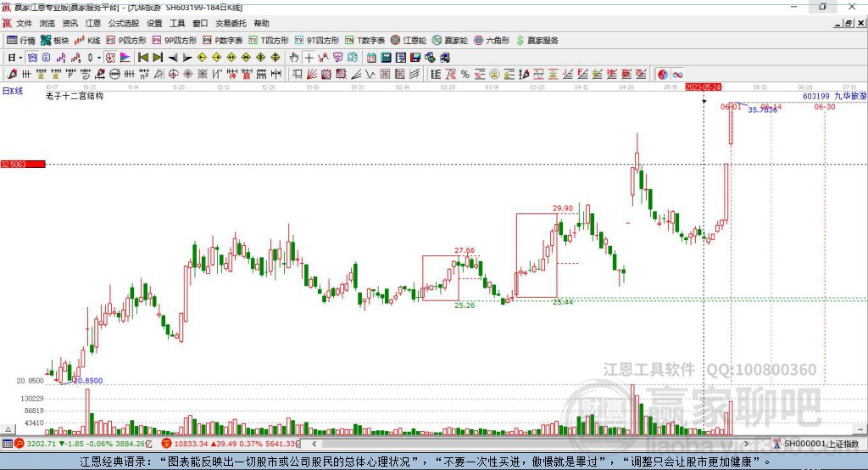The width and height of the screenshot is (868, 470).
Task: Open the 江恩轮 Gann wheel
Action: pyautogui.click(x=409, y=41)
